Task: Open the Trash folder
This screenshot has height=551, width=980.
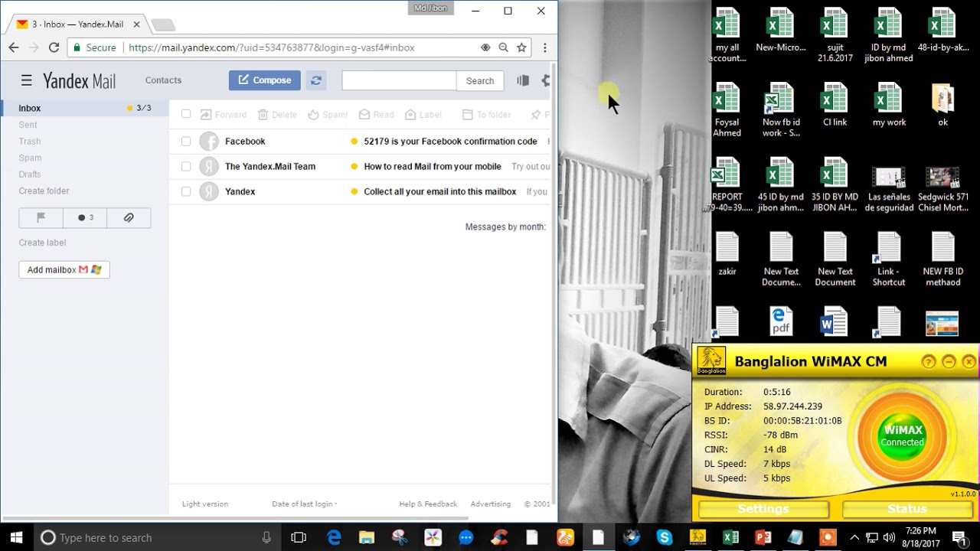Action: click(x=30, y=142)
